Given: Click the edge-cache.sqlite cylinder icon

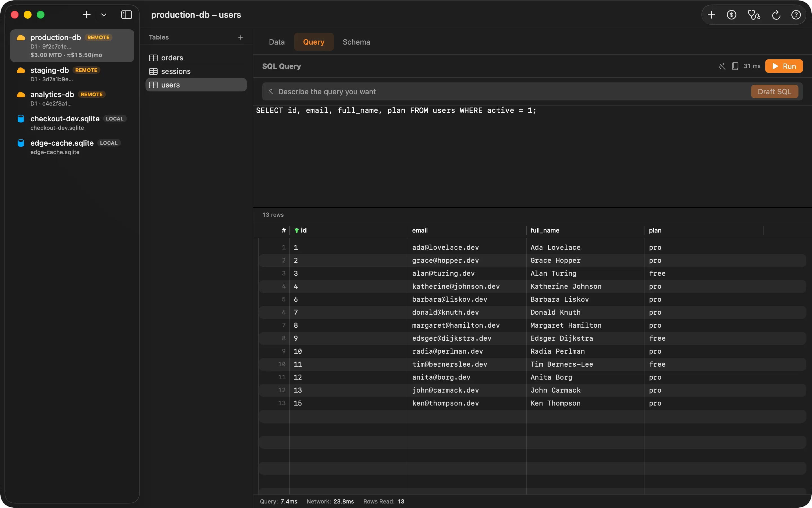Looking at the screenshot, I should [x=21, y=143].
